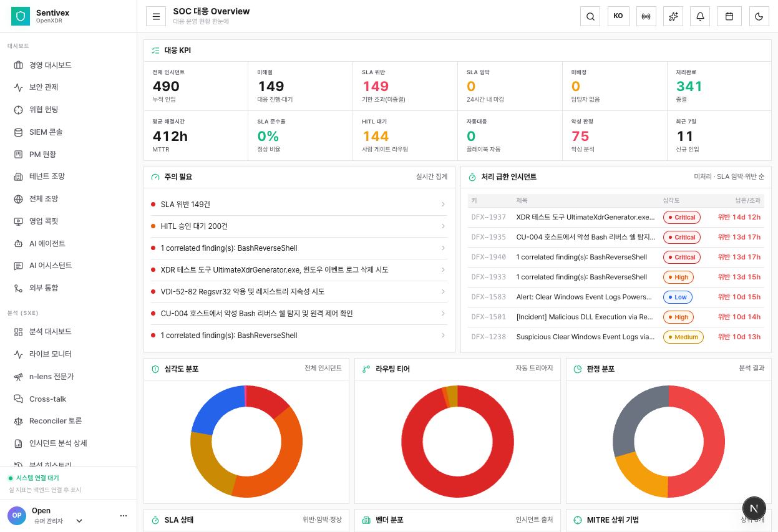Open SIEM 콘솔 in sidebar

click(x=68, y=132)
